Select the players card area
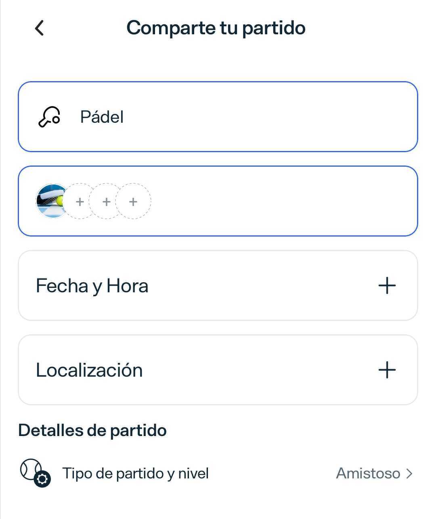 click(x=218, y=201)
